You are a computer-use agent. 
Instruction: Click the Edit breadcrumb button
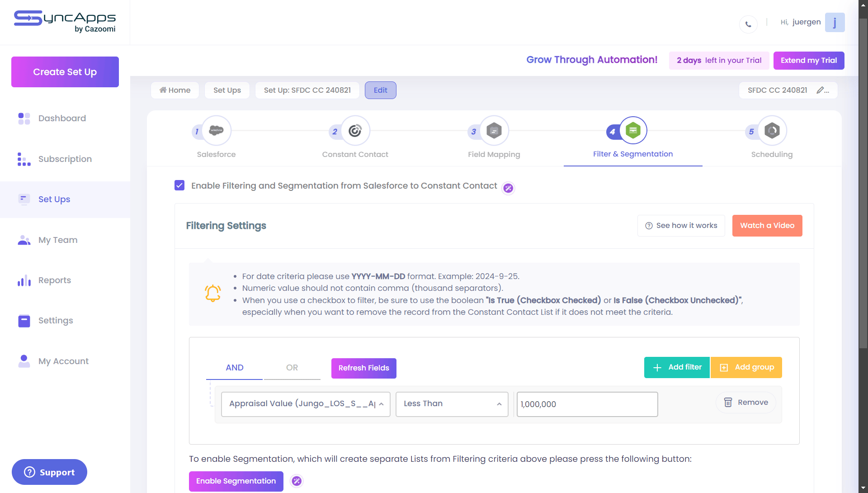pyautogui.click(x=381, y=90)
